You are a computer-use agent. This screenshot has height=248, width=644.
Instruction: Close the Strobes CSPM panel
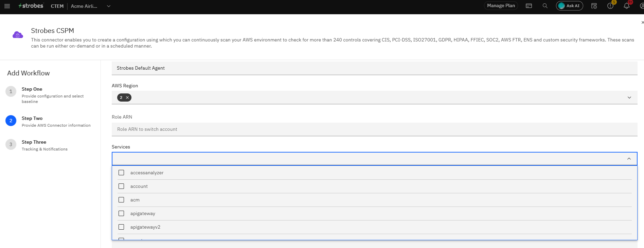pyautogui.click(x=642, y=22)
